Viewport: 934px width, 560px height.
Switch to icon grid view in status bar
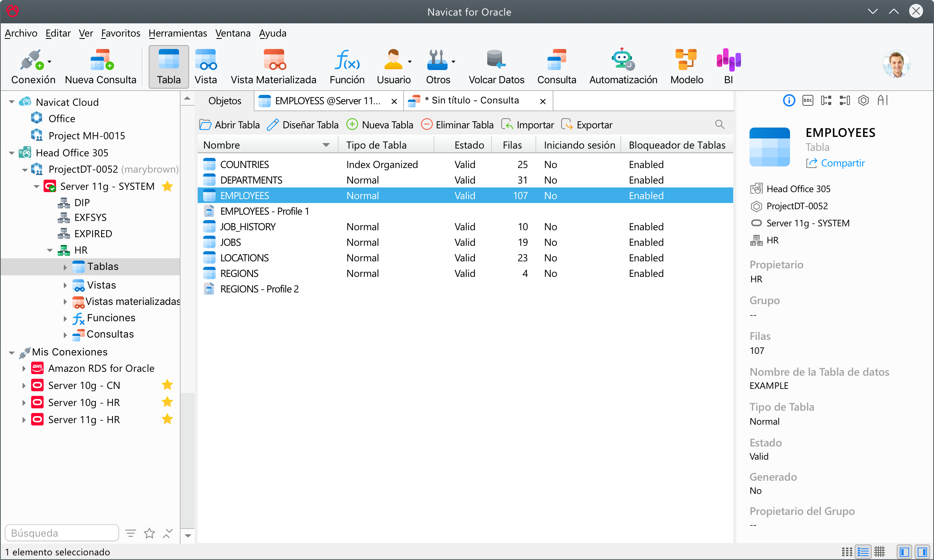pos(847,552)
